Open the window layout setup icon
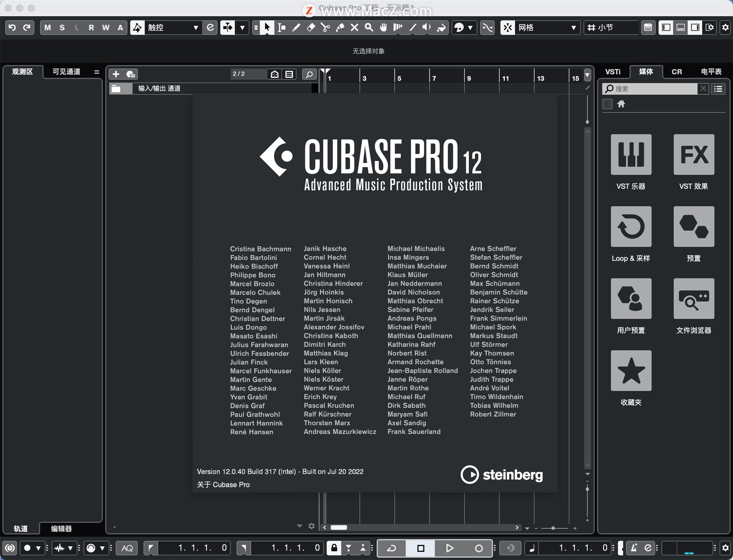This screenshot has height=560, width=733. click(x=710, y=27)
